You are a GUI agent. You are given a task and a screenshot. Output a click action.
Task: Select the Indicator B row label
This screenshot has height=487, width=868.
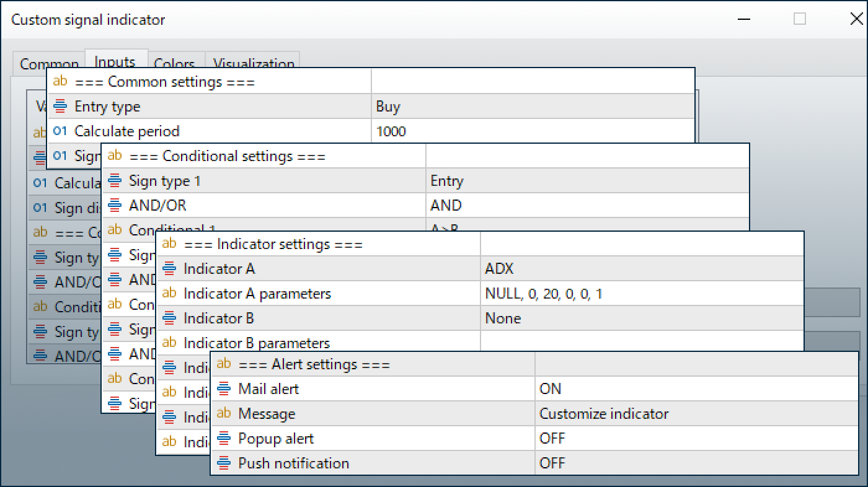[x=219, y=318]
